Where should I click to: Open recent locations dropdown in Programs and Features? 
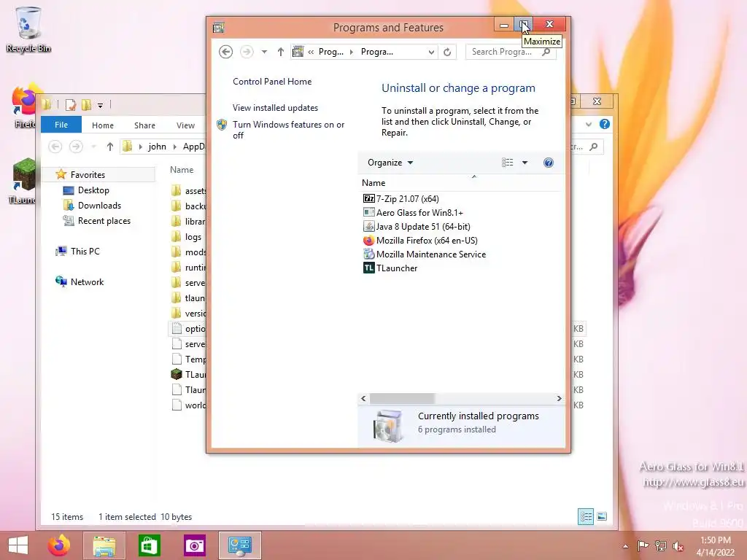(264, 52)
